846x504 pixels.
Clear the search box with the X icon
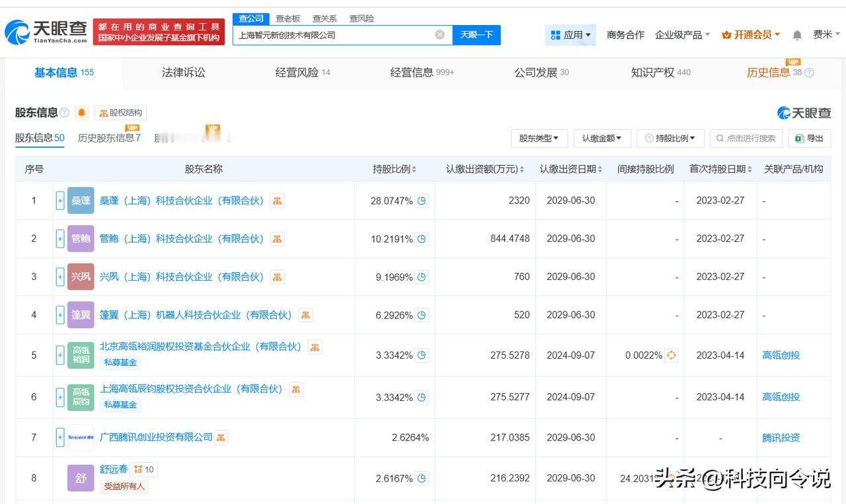click(440, 34)
